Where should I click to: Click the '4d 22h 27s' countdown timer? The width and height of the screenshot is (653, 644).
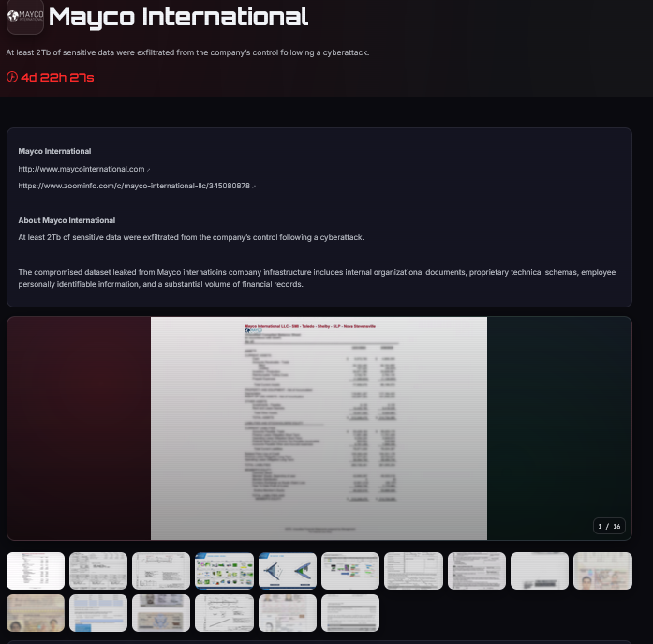57,78
